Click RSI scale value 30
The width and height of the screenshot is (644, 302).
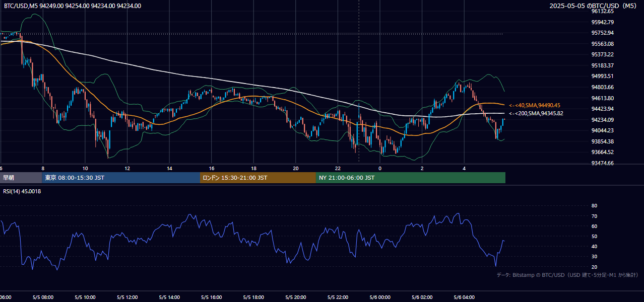pyautogui.click(x=594, y=257)
